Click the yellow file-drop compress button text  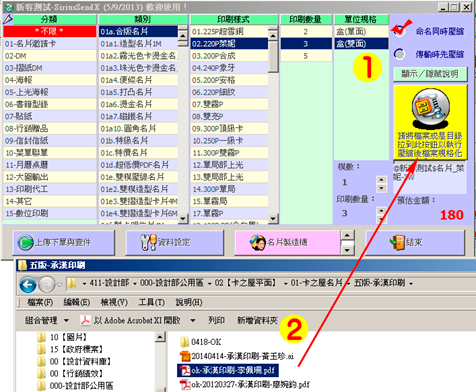(430, 145)
